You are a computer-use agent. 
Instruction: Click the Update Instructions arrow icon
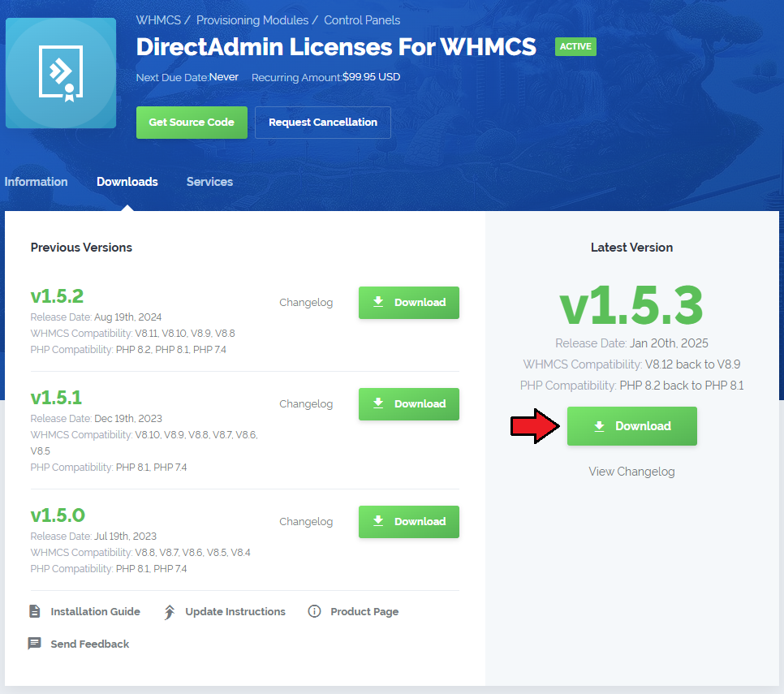170,612
